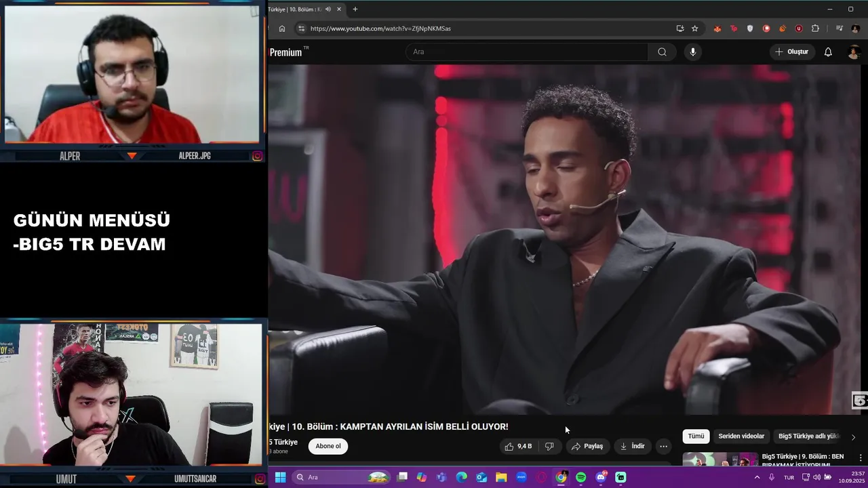
Task: Focus the YouTube 'Ara' search field
Action: pos(527,52)
